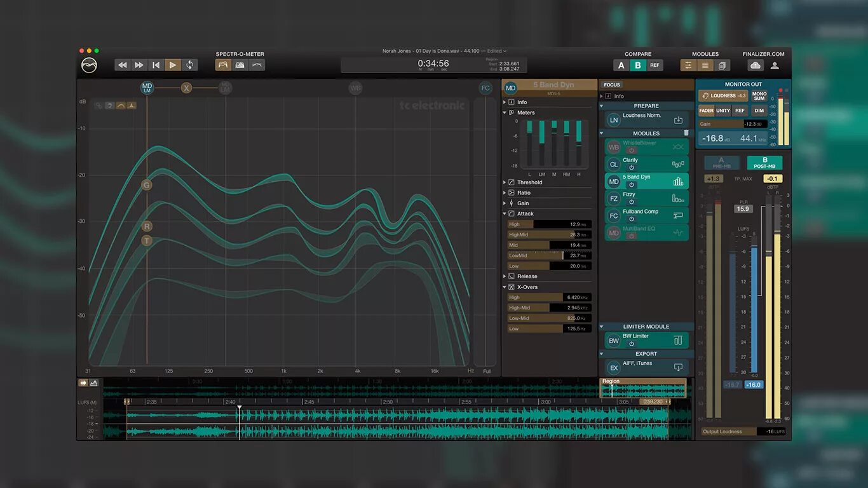Select the Region marker in overview waveform
The image size is (868, 488).
pyautogui.click(x=643, y=388)
